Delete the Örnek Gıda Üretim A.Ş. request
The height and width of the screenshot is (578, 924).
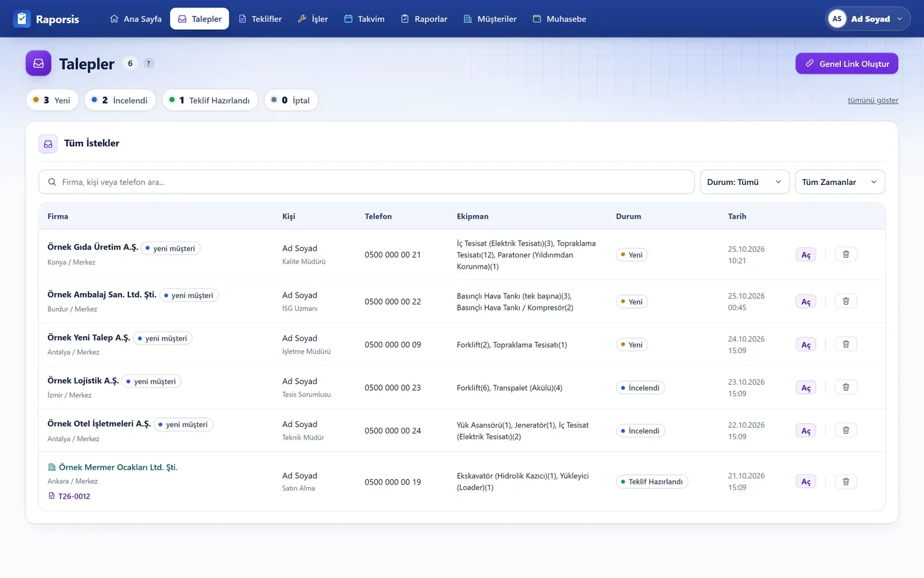coord(846,254)
